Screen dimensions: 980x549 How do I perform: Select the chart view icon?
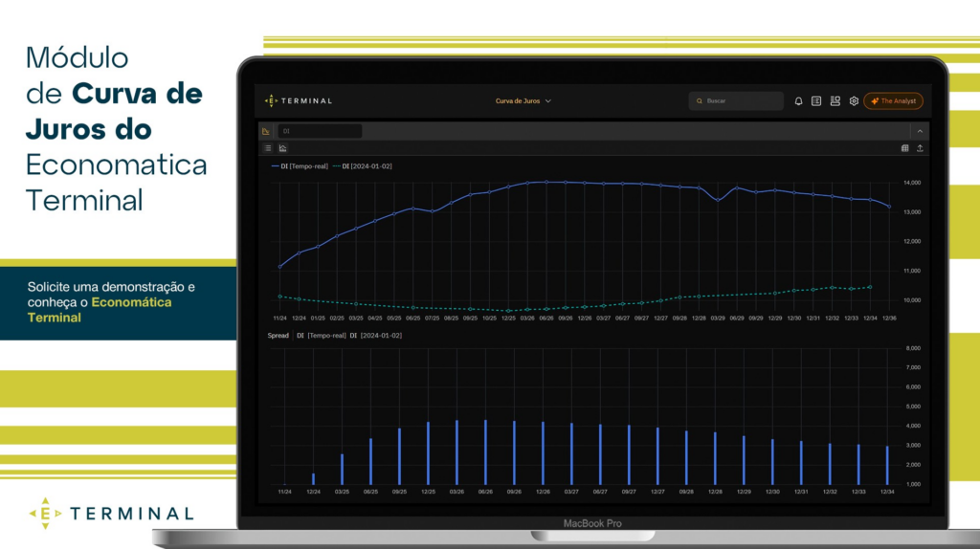tap(283, 148)
